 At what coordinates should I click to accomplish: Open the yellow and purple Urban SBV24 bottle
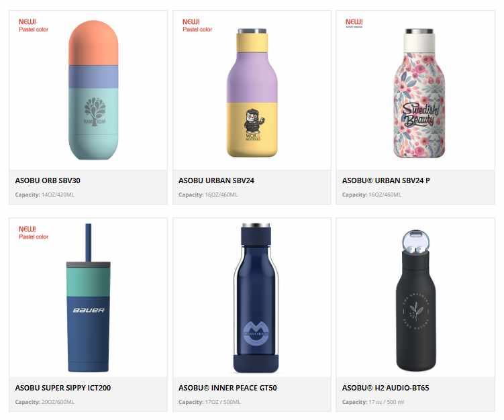[x=252, y=93]
